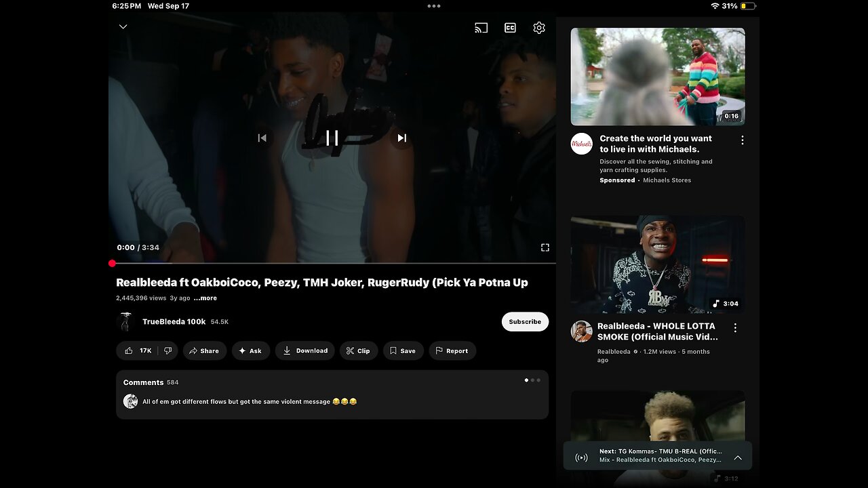Skip to the next video
868x488 pixels.
(401, 138)
